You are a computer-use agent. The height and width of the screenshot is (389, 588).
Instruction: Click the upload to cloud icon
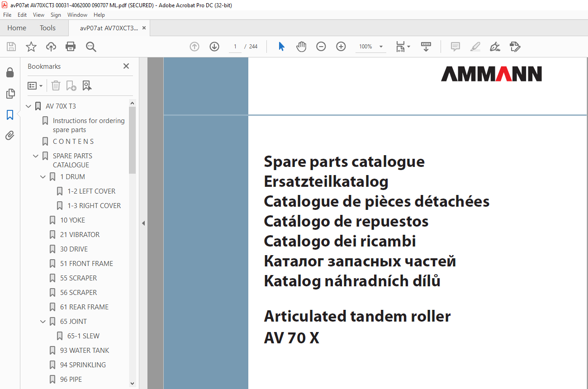51,47
